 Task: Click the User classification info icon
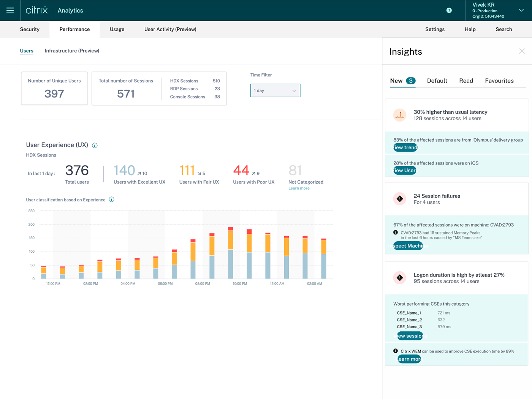click(x=112, y=199)
